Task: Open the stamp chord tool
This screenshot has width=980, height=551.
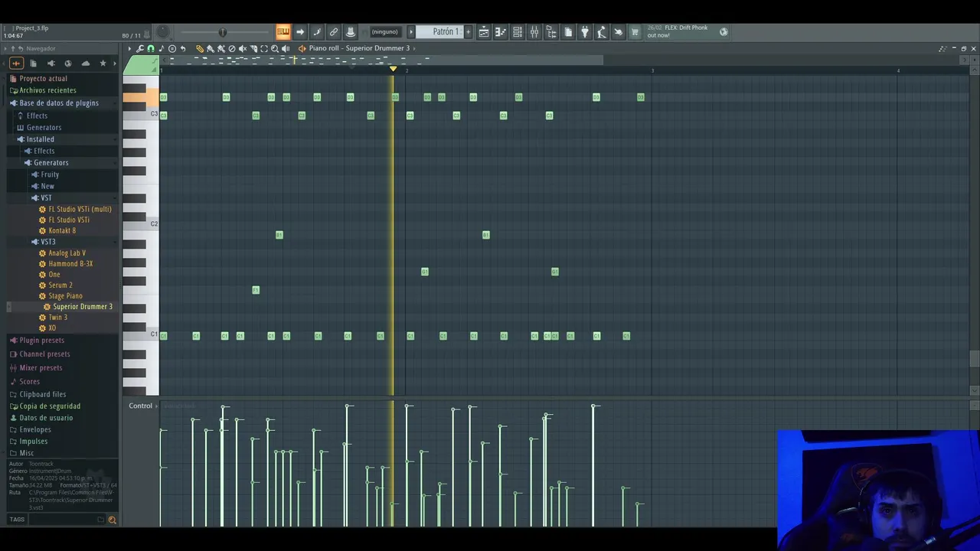Action: (172, 48)
